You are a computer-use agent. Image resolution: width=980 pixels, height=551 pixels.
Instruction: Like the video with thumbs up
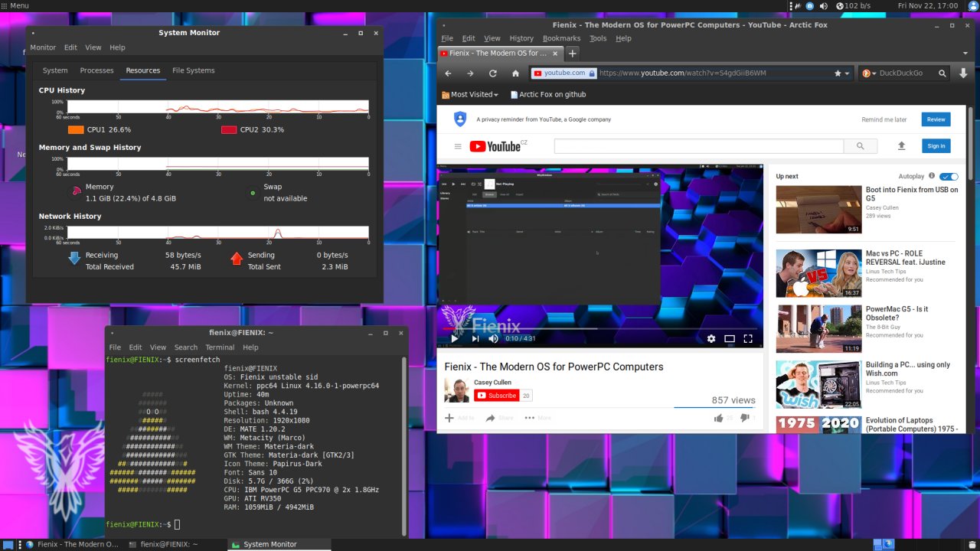[x=718, y=418]
